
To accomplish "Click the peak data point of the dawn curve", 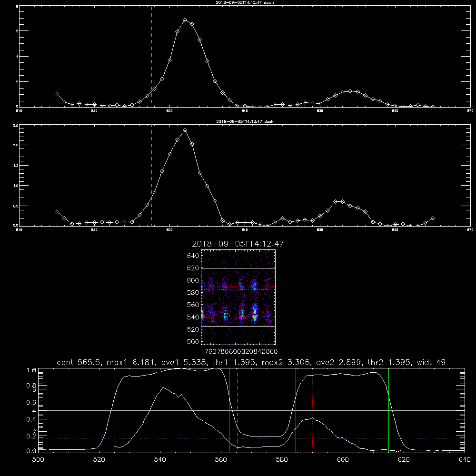I will 185,20.
